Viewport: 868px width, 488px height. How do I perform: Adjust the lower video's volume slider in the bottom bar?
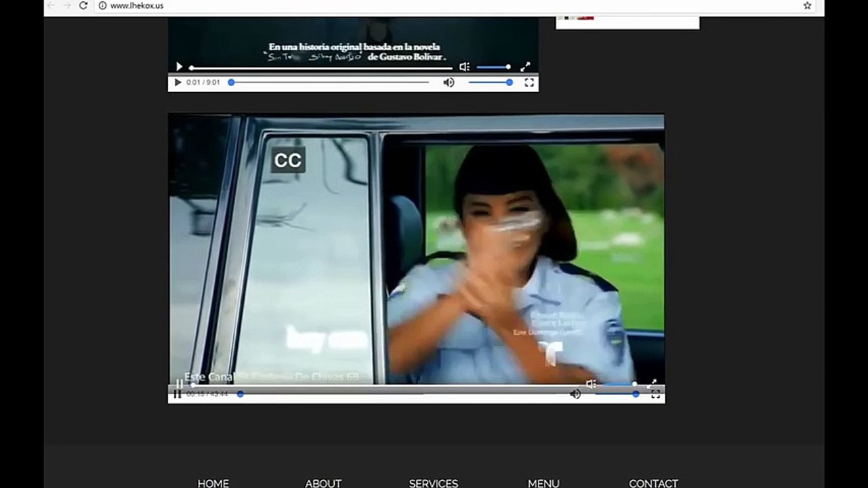617,394
